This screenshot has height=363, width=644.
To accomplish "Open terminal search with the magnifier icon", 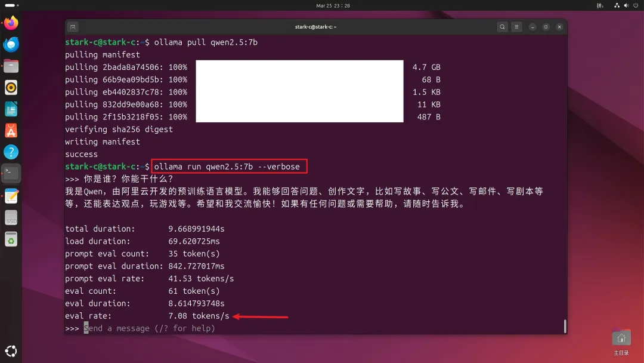I will point(502,27).
